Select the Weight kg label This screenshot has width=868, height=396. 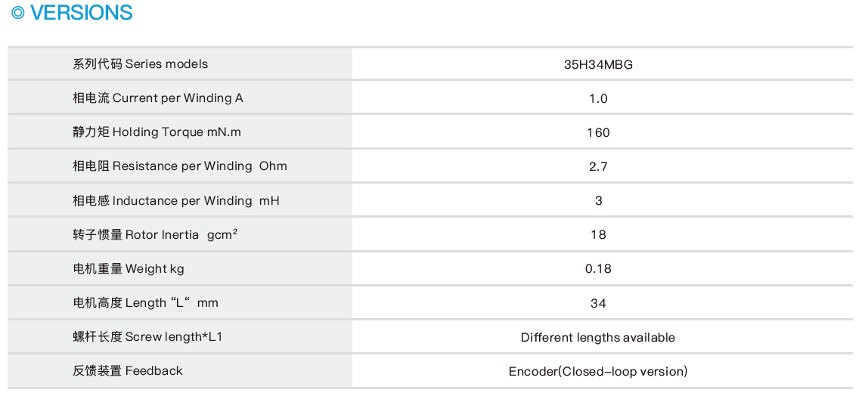coord(129,268)
